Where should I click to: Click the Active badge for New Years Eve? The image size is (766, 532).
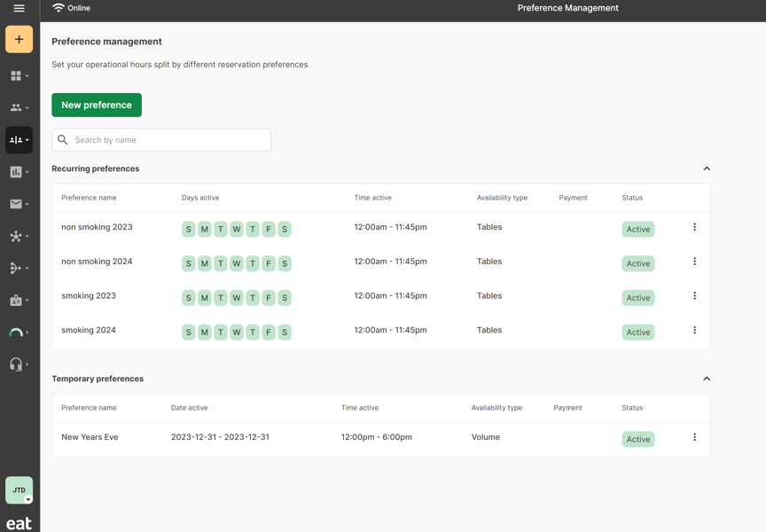[x=637, y=438]
